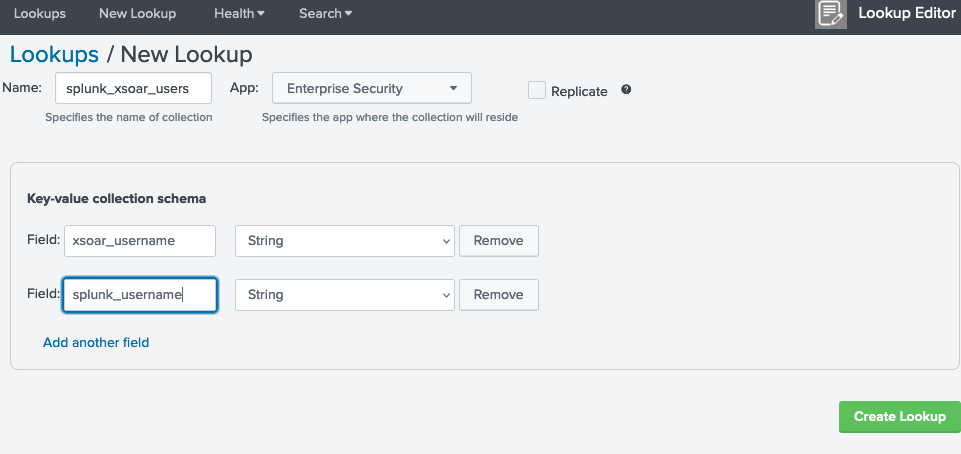Viewport: 961px width, 454px height.
Task: Click the Replicate label text
Action: point(580,91)
